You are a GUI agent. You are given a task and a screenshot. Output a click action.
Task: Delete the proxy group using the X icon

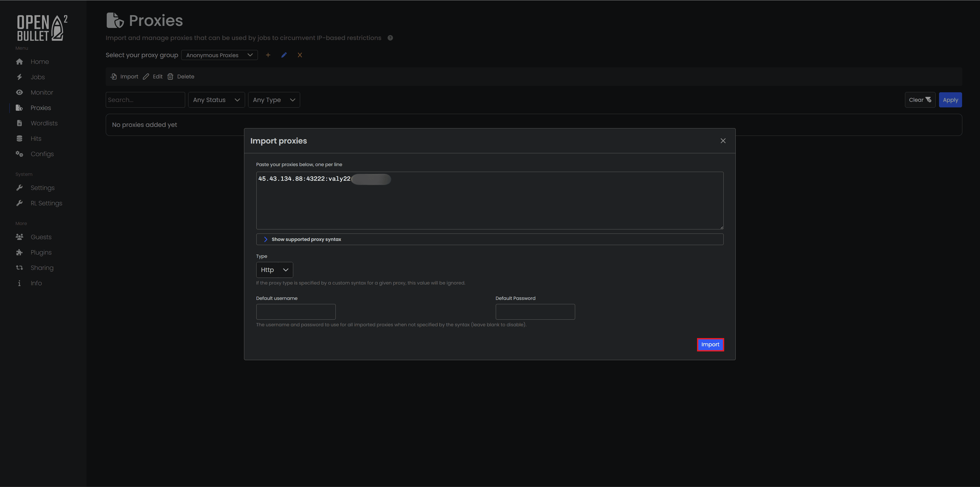click(x=300, y=55)
